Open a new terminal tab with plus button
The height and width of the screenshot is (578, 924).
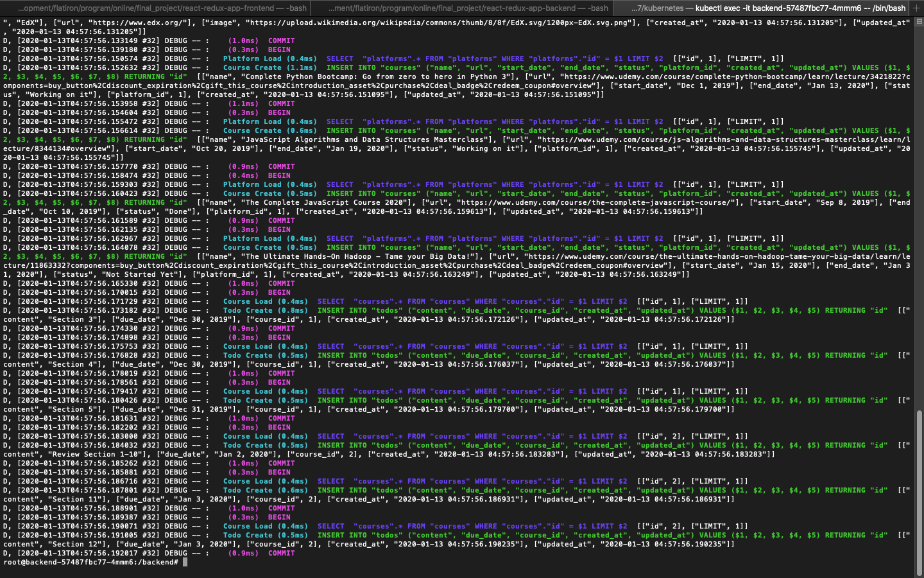(917, 8)
